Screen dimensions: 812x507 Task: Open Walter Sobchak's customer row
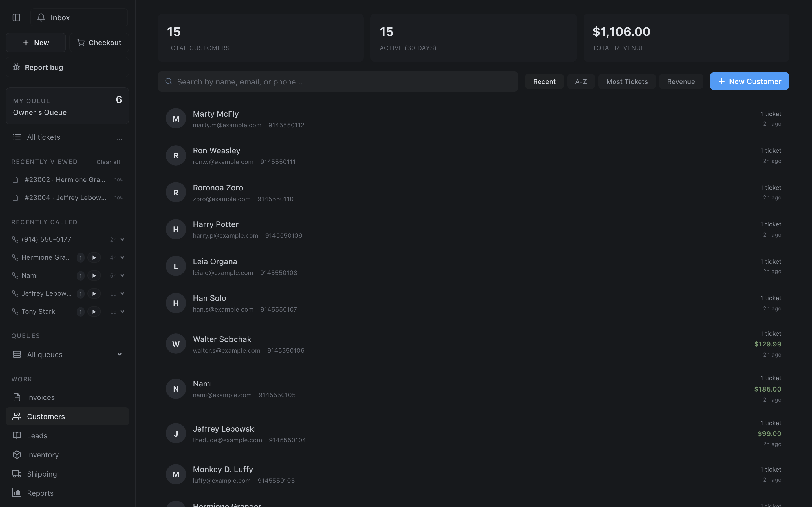(473, 344)
